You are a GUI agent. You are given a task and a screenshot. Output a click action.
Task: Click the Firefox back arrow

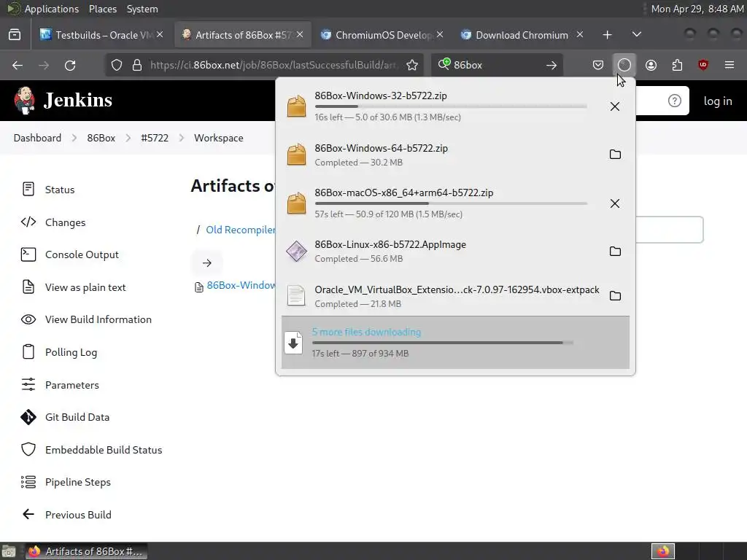(18, 65)
